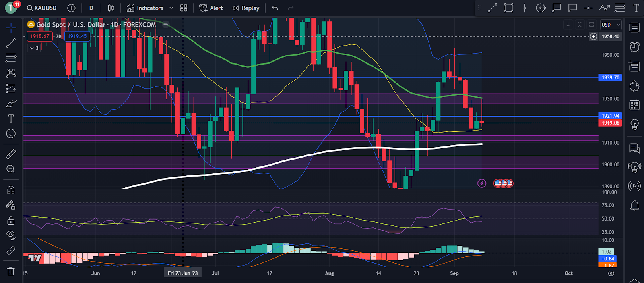644x283 pixels.
Task: Open the Indicators menu
Action: point(145,8)
